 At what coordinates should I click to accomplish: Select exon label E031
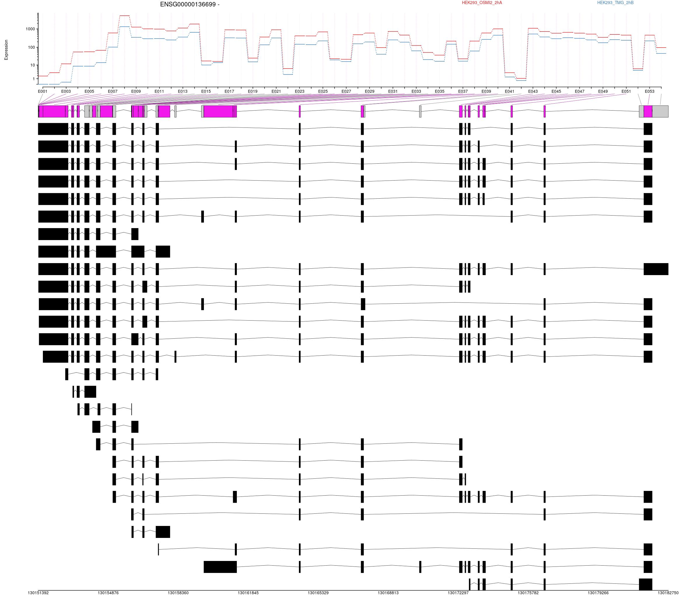point(393,91)
